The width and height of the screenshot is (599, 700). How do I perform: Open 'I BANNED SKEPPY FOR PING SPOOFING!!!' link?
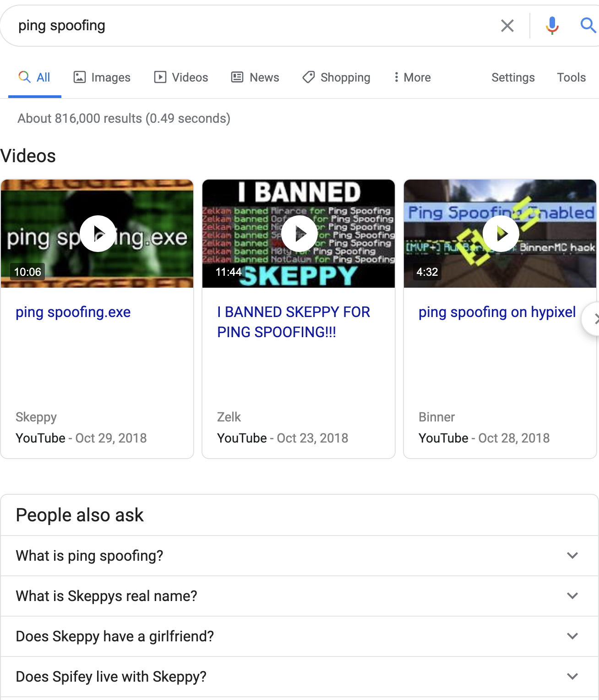click(x=293, y=322)
